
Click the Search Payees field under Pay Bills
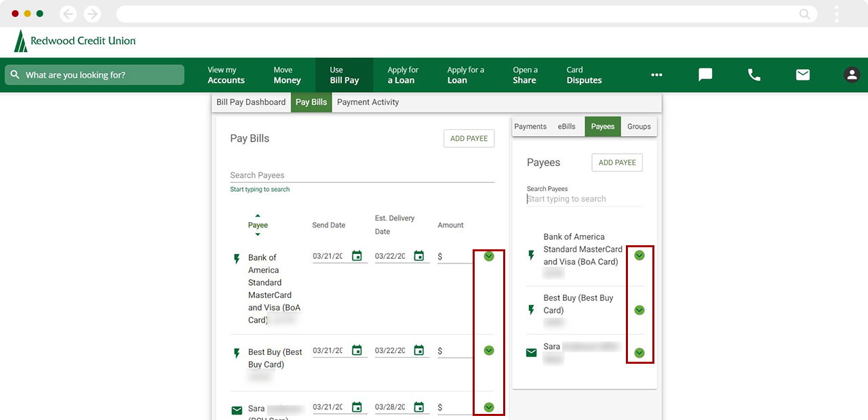362,175
